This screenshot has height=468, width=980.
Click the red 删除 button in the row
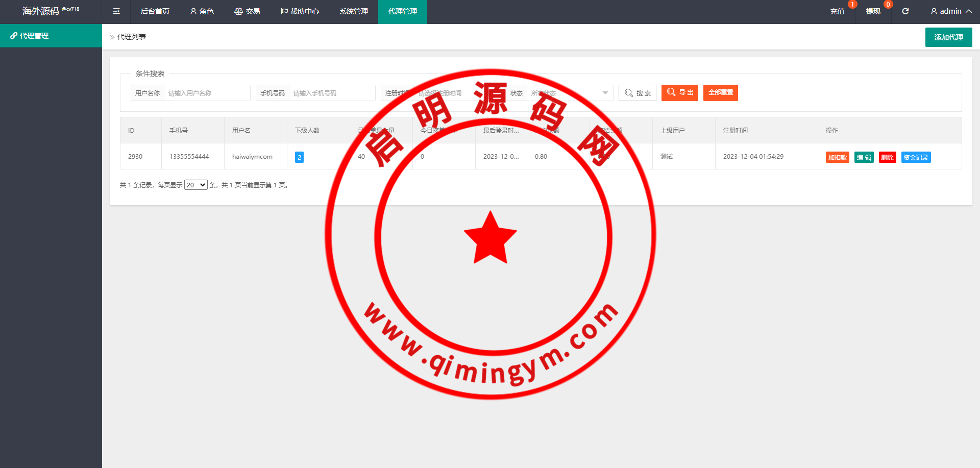coord(887,157)
